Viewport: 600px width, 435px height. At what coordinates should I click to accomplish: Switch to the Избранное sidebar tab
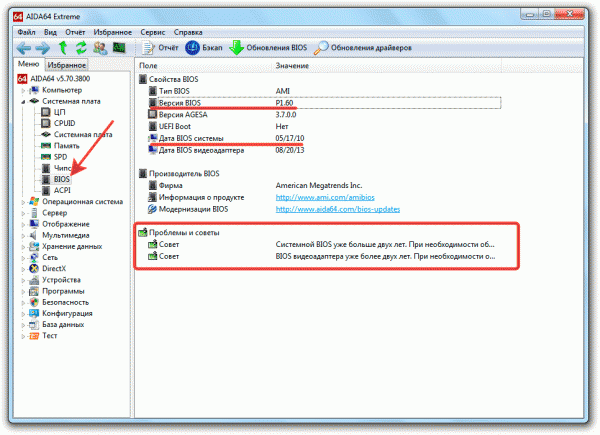pyautogui.click(x=67, y=65)
